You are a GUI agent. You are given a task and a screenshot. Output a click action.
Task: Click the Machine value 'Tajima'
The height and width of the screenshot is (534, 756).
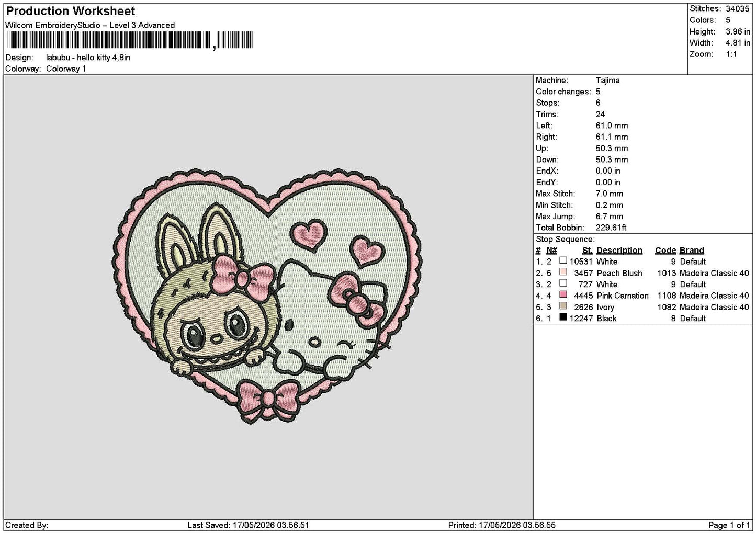tap(607, 81)
